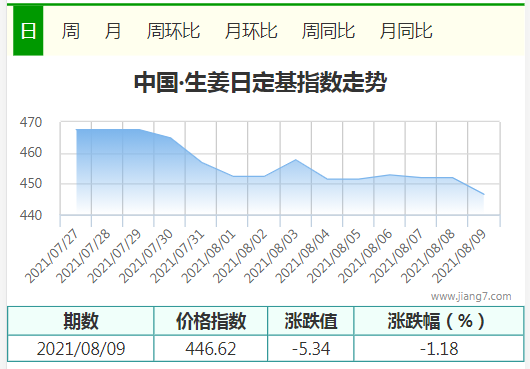Click x-axis date label 2021/08/01
This screenshot has width=530, height=369.
(x=208, y=256)
